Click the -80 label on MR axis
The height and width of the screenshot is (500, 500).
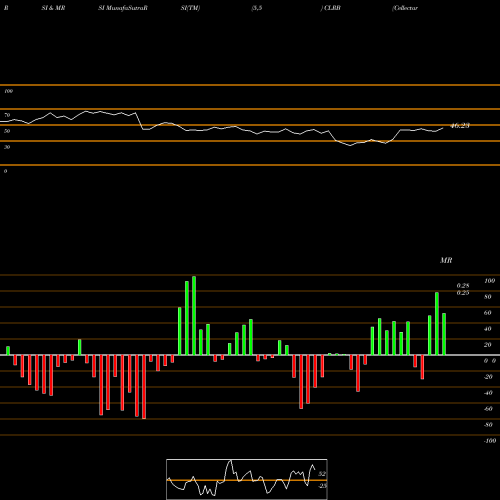coord(488,425)
